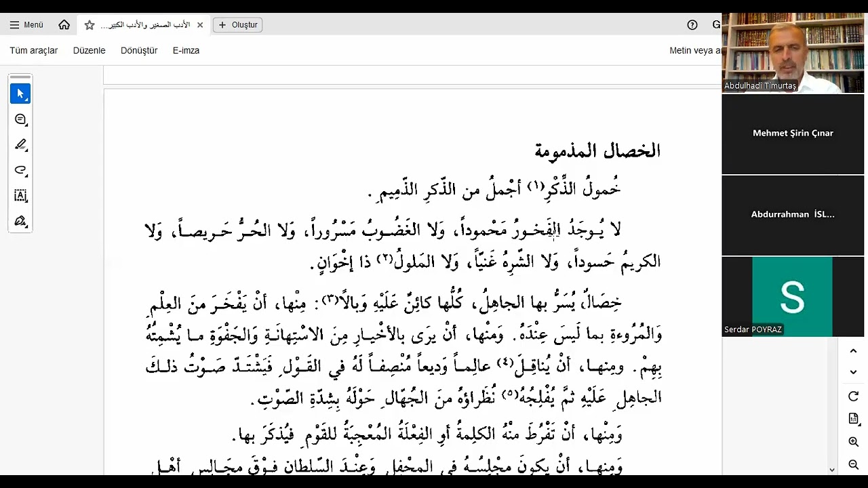Zoom out with magnifier minus
Screen dimensions: 868x488
click(x=854, y=465)
